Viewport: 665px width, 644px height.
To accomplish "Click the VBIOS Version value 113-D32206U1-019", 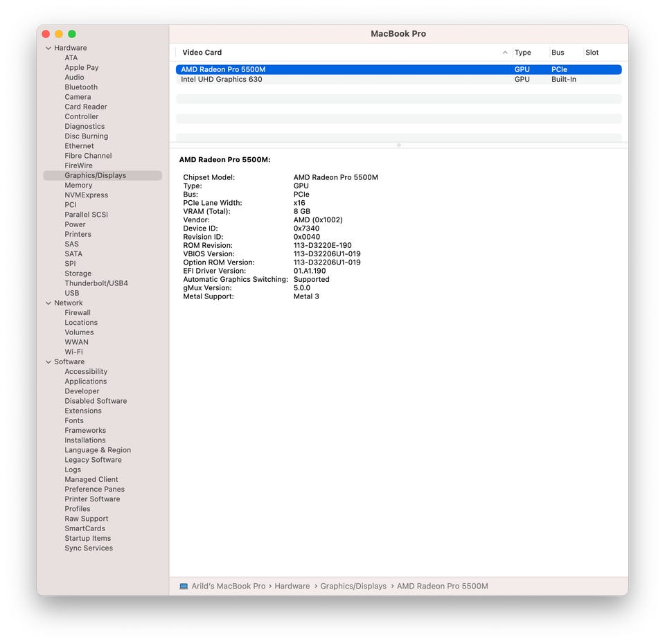I will coord(327,254).
